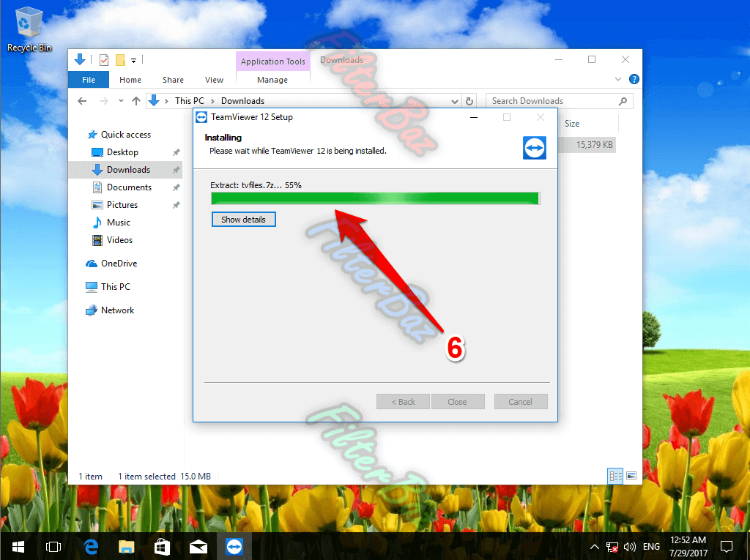This screenshot has height=560, width=750.
Task: Open Microsoft Edge from the taskbar
Action: point(91,546)
